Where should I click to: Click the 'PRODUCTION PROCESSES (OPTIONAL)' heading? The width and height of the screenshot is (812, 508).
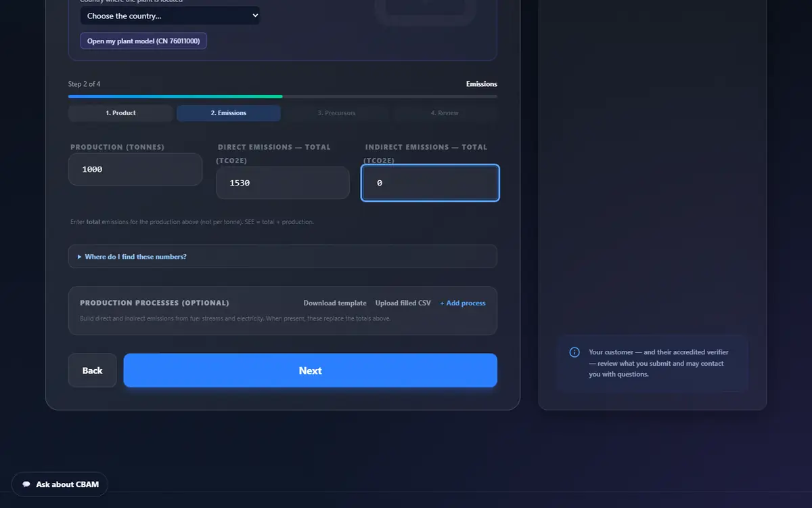click(x=154, y=303)
